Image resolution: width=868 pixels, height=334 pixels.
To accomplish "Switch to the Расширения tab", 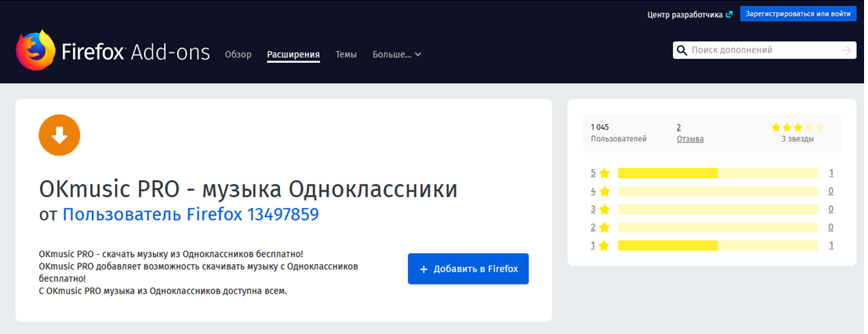I will click(293, 54).
